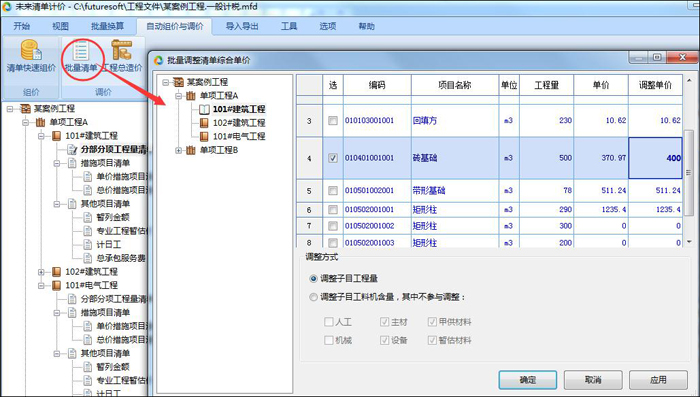Check the box for row 6 矩形柱
The image size is (700, 397).
(x=333, y=209)
